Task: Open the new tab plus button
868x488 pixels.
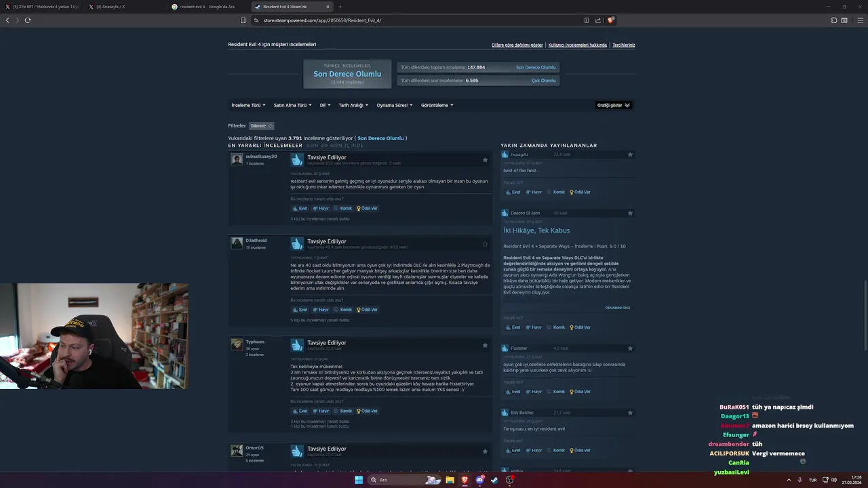Action: coord(340,7)
